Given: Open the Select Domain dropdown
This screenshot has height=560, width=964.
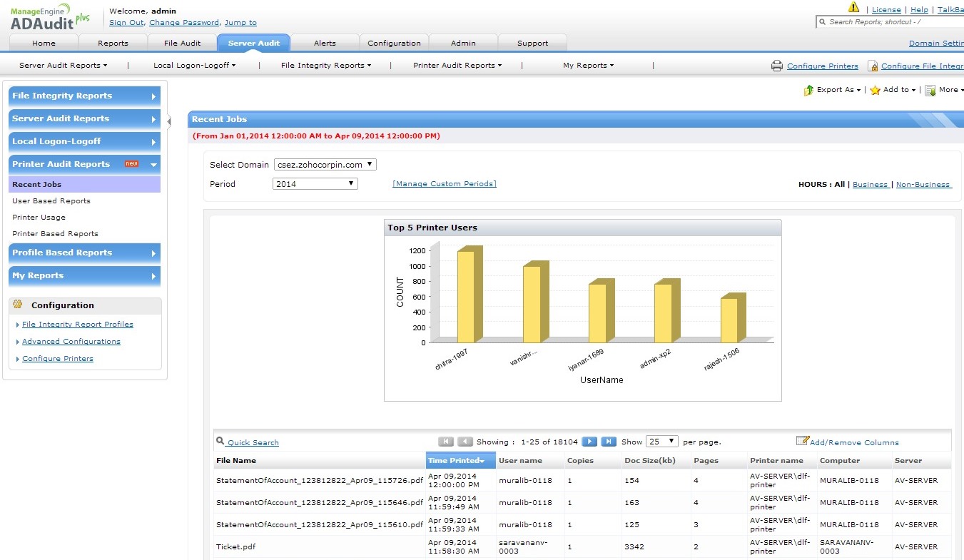Looking at the screenshot, I should tap(325, 165).
